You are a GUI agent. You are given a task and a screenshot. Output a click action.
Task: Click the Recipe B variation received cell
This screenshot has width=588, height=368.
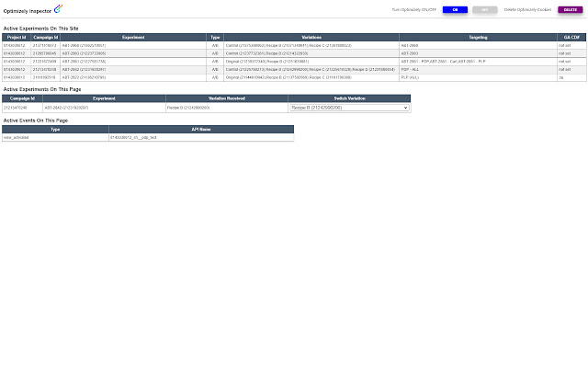coord(227,108)
